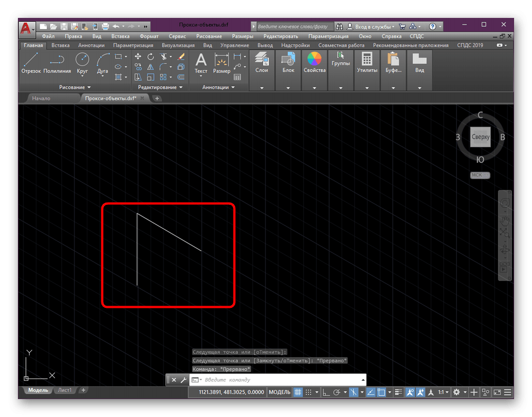
Task: Click the Save icon in quick access toolbar
Action: [x=64, y=26]
